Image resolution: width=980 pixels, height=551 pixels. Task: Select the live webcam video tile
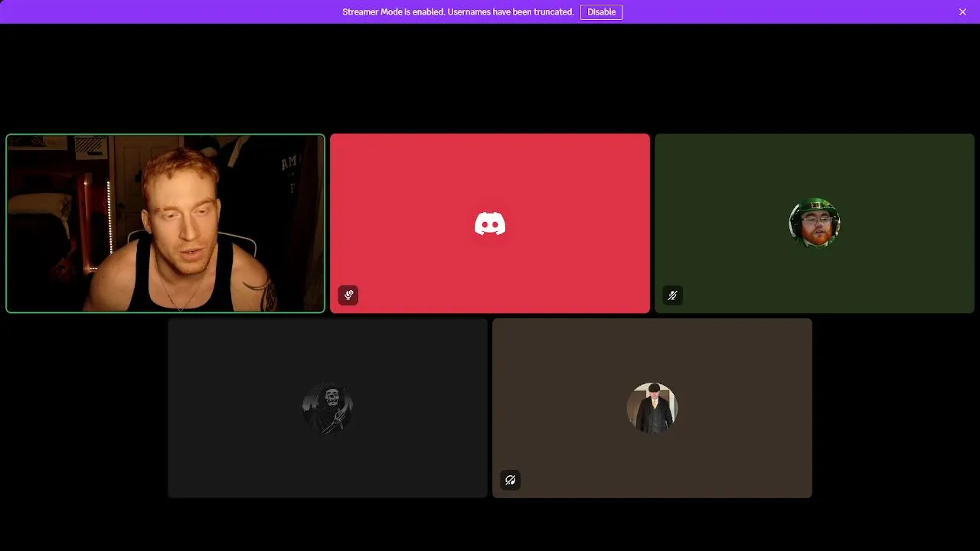coord(165,223)
